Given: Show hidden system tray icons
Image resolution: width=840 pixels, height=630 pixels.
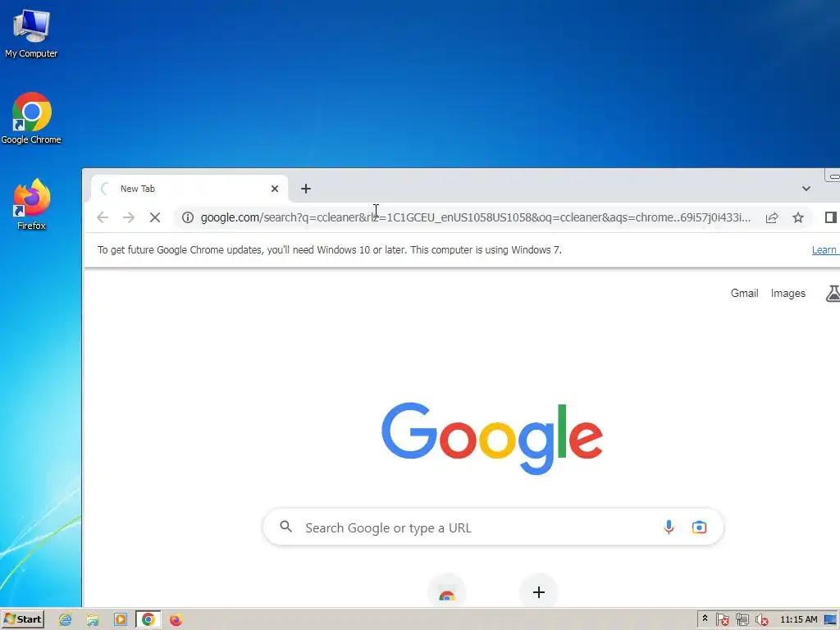Looking at the screenshot, I should point(705,619).
